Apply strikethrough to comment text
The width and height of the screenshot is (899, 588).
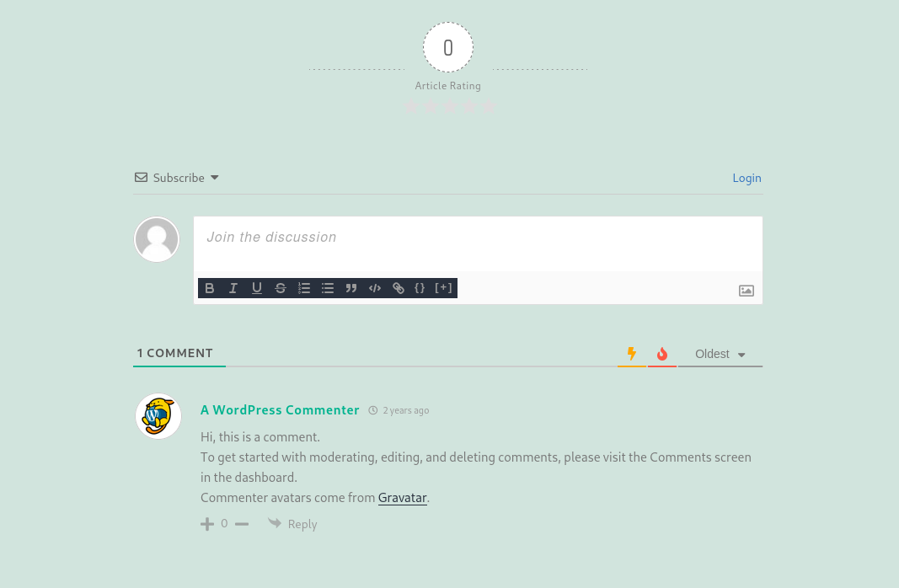click(x=281, y=288)
